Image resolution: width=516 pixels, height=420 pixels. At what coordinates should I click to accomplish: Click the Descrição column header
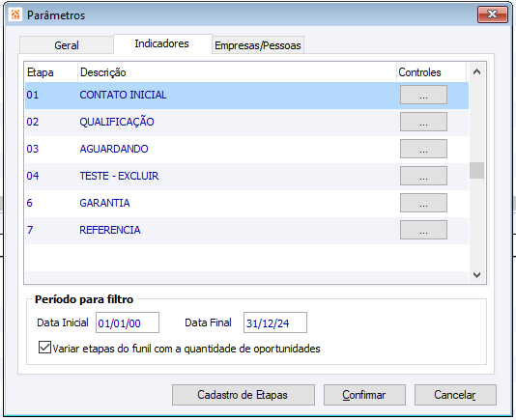pos(237,72)
